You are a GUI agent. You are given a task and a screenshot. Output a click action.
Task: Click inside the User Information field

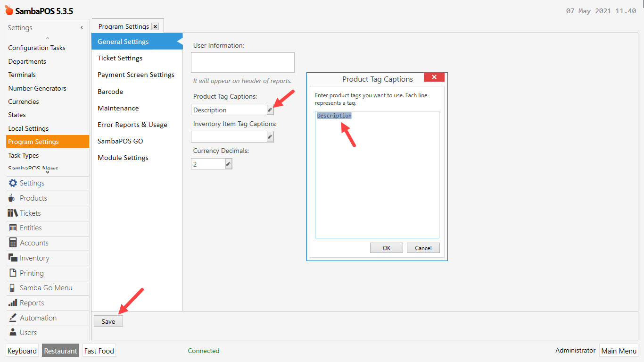pos(242,62)
